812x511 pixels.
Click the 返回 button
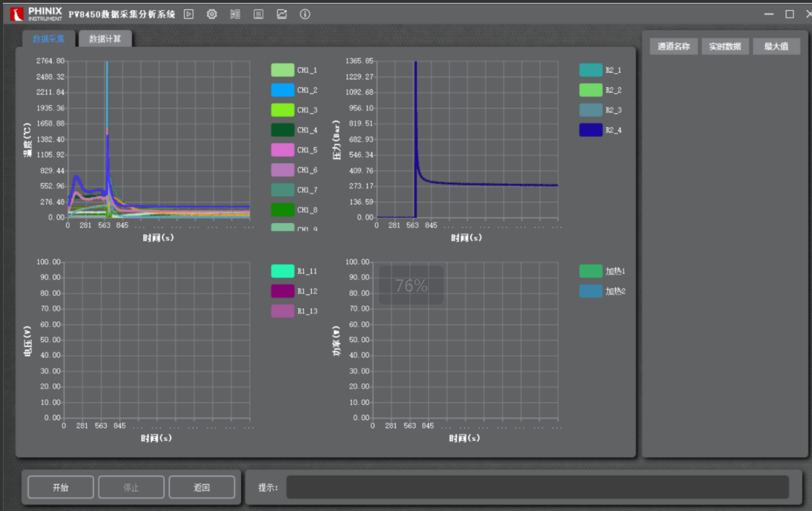pos(201,487)
